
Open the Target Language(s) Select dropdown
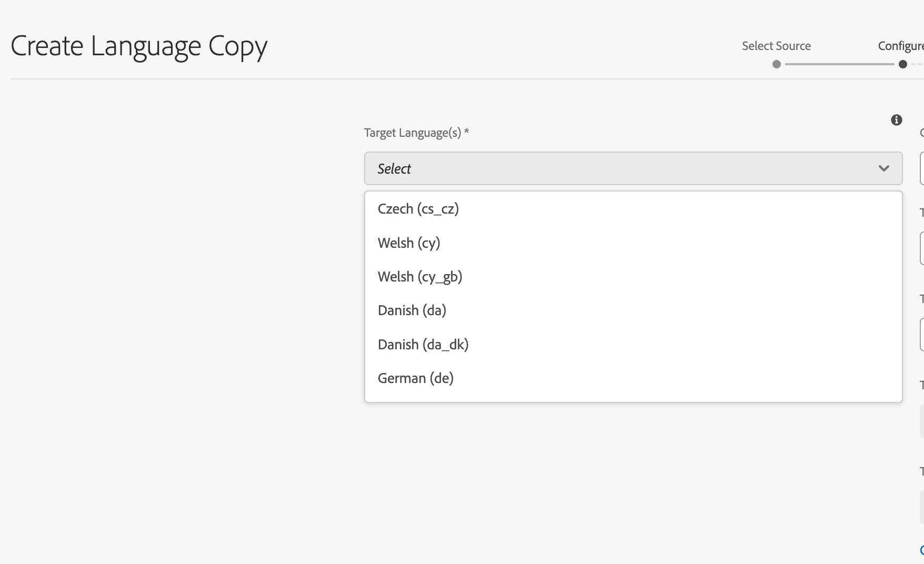(x=633, y=168)
